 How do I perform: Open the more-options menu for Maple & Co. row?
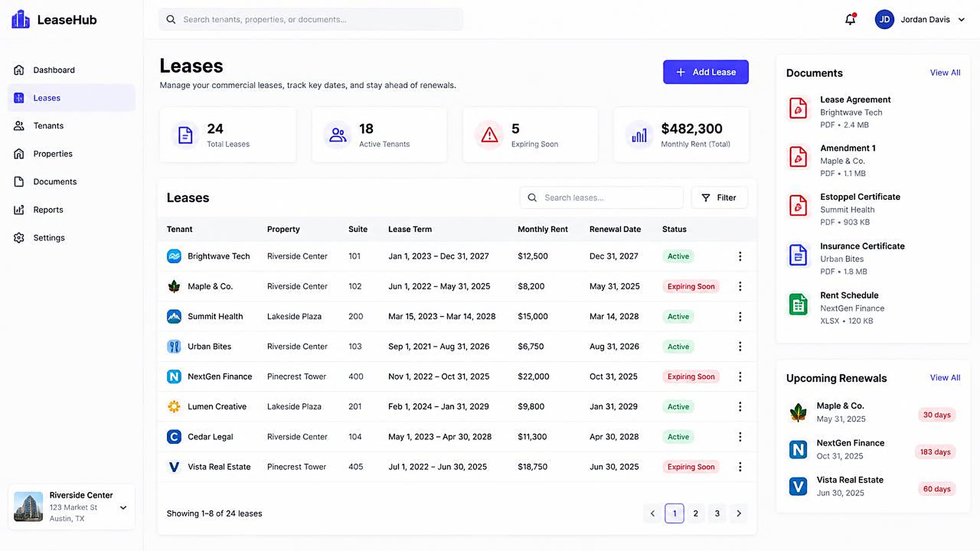740,286
